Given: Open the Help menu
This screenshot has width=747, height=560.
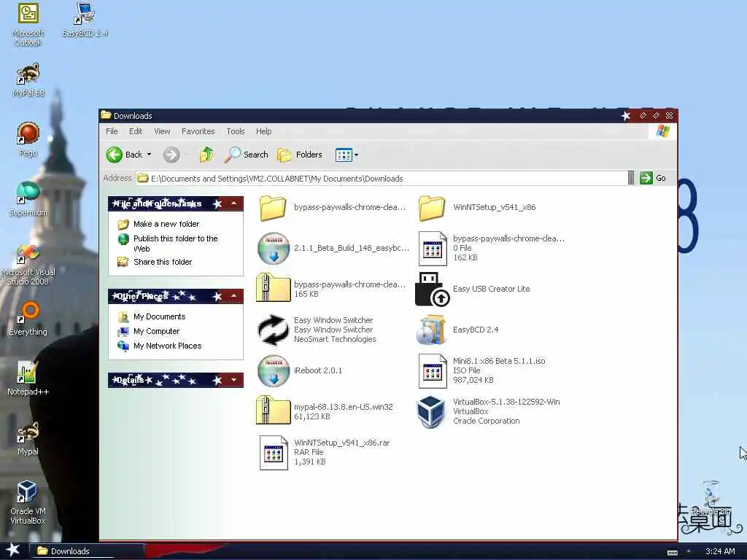Looking at the screenshot, I should pos(263,131).
